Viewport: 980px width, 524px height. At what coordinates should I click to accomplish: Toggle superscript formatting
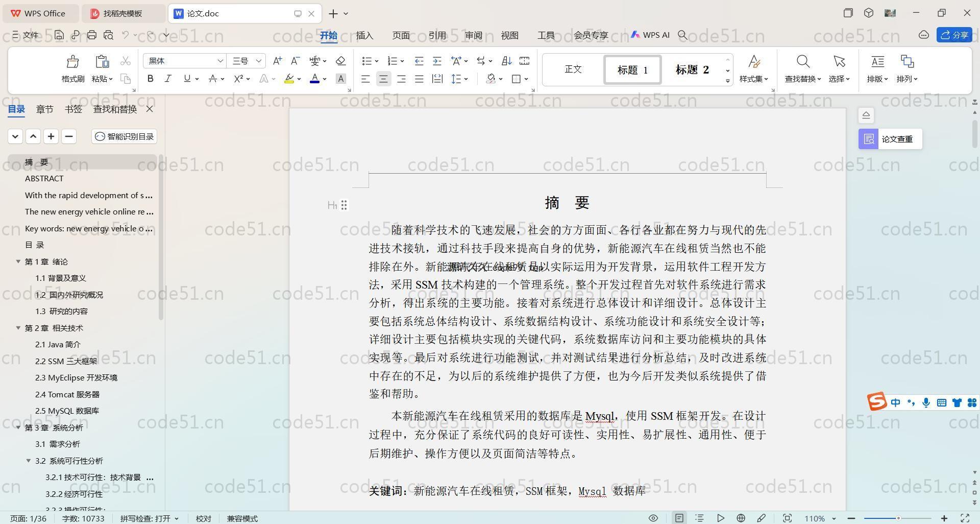(238, 79)
